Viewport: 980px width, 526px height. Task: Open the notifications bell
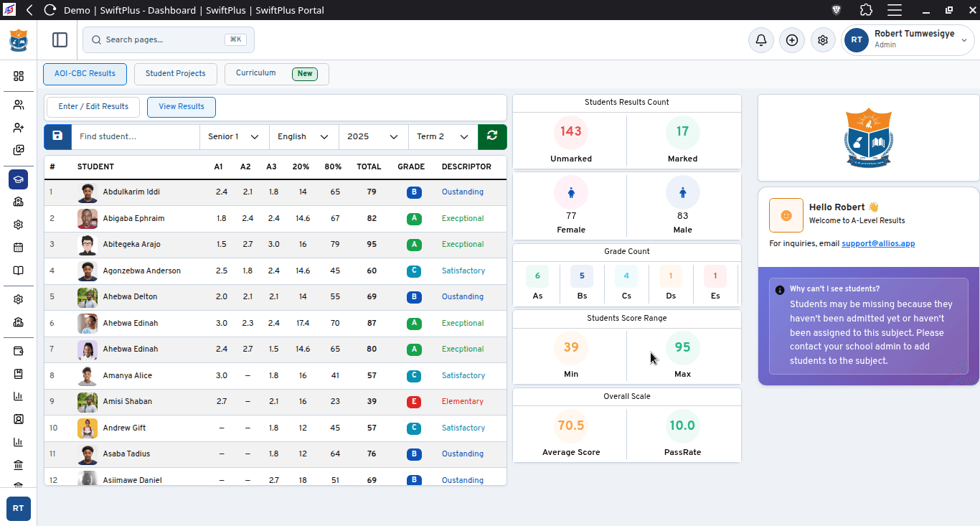pos(761,40)
